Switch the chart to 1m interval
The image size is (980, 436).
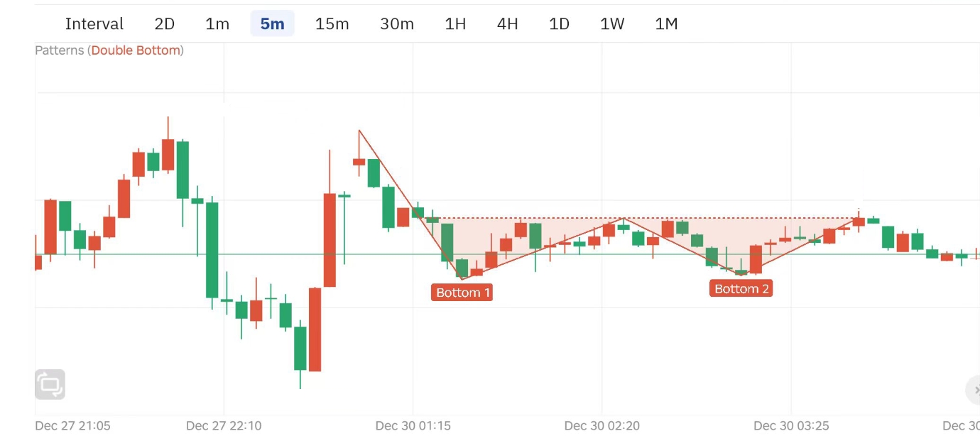pyautogui.click(x=217, y=24)
